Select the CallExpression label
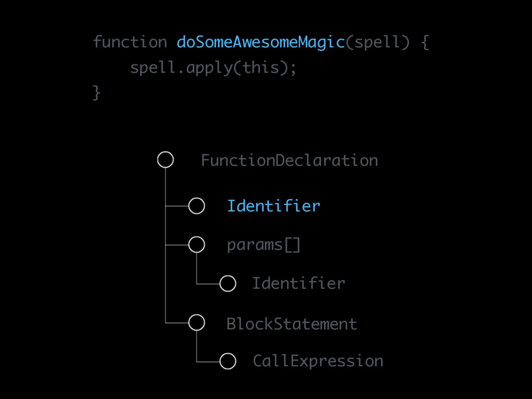The width and height of the screenshot is (532, 399). coord(318,362)
